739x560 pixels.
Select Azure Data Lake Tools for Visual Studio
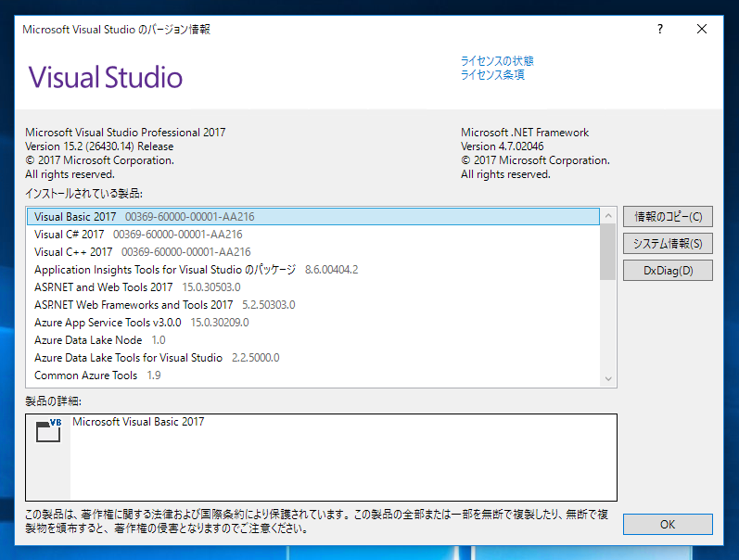point(313,358)
